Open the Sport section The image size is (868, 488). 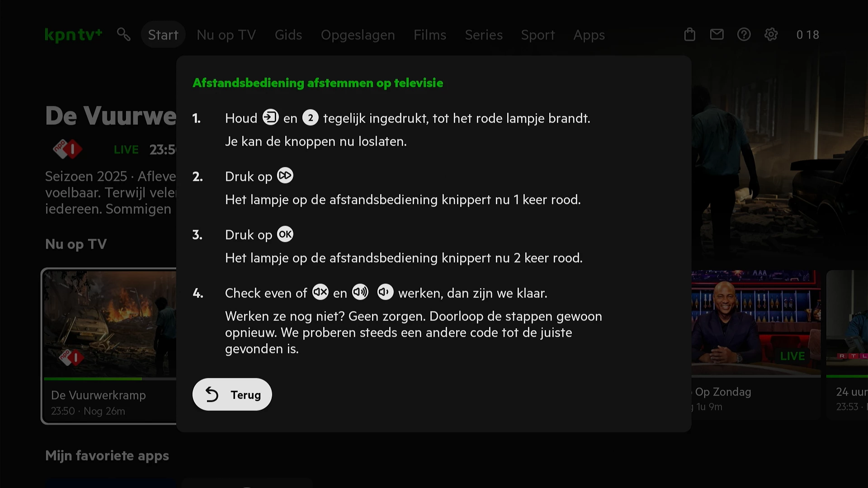click(538, 35)
